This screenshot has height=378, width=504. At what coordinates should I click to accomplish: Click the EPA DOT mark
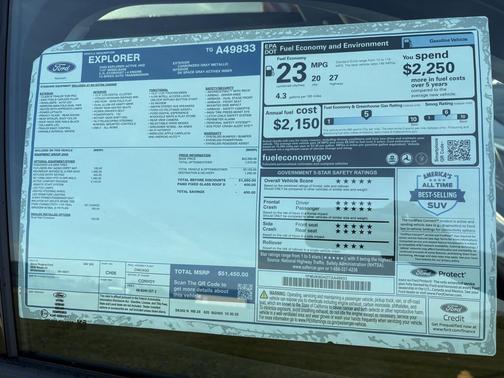click(x=270, y=49)
